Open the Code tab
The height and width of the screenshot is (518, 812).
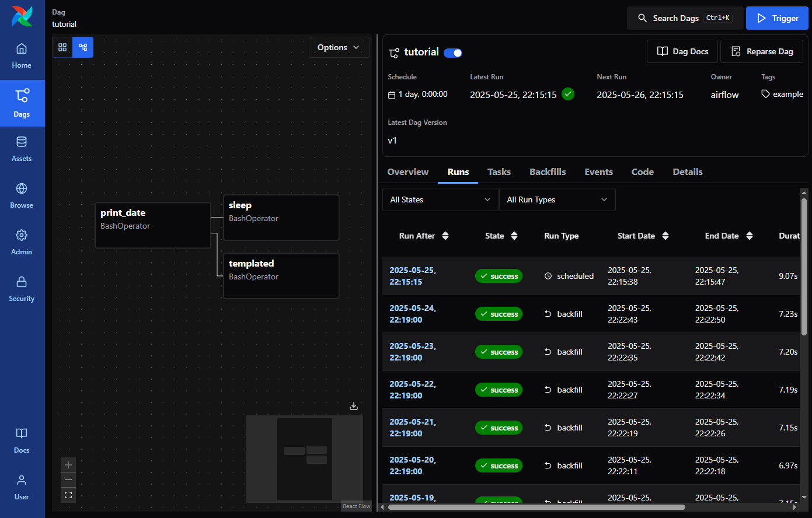[x=642, y=172]
